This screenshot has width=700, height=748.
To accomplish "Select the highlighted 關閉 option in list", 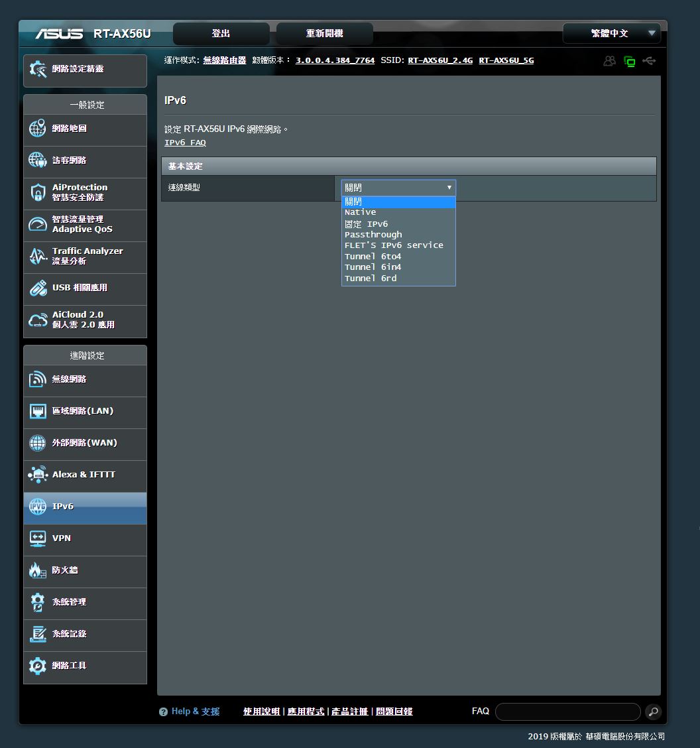I will pyautogui.click(x=398, y=202).
